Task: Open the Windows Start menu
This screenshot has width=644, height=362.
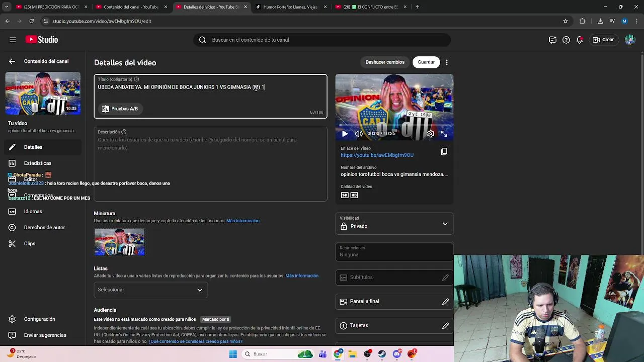Action: coord(232,354)
